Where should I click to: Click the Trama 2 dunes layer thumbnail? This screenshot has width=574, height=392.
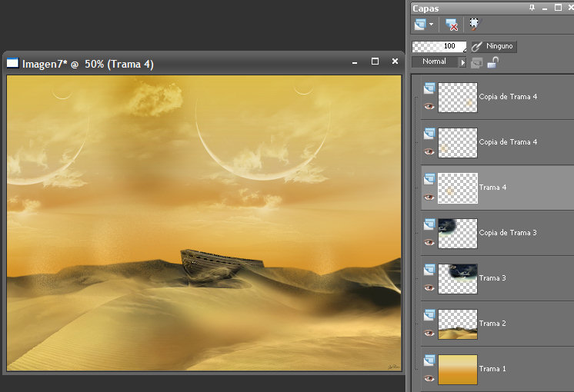(458, 324)
